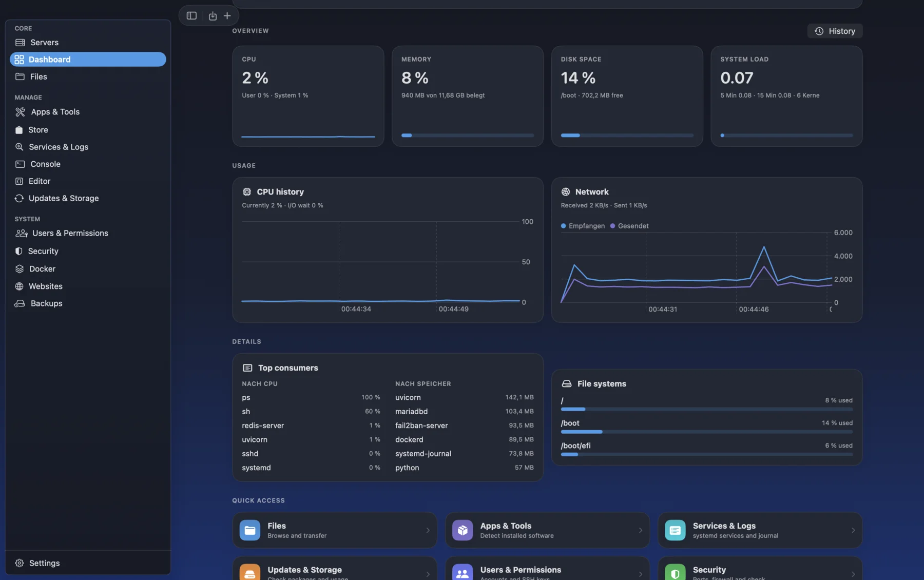Click the Store bag icon
The image size is (924, 580).
(x=19, y=130)
